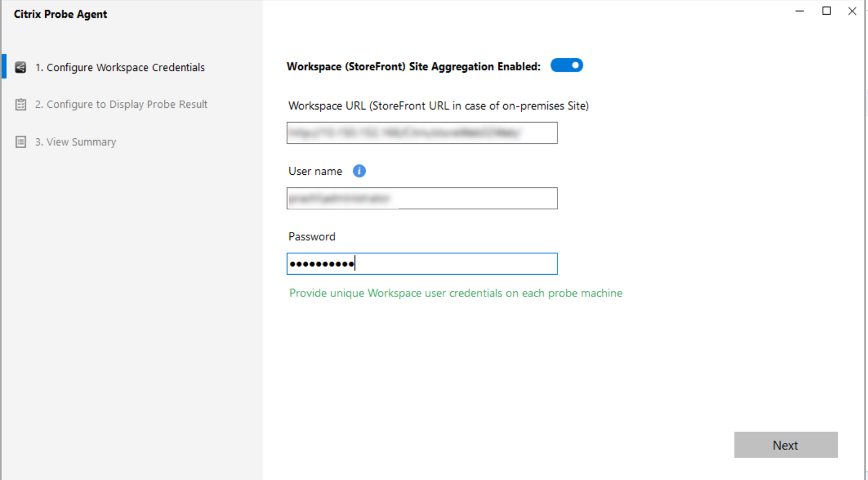Click the Configure Workspace Credentials step icon
The image size is (868, 480).
(21, 67)
